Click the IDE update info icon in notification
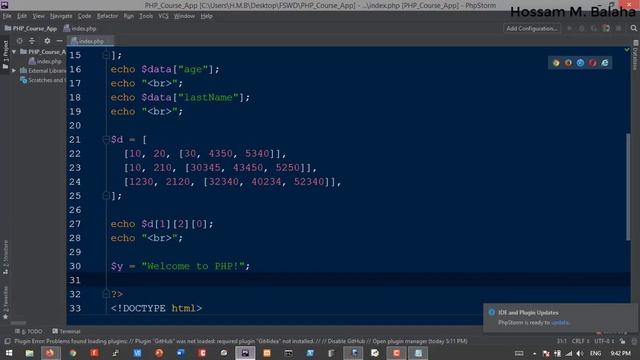The width and height of the screenshot is (640, 360). click(491, 312)
